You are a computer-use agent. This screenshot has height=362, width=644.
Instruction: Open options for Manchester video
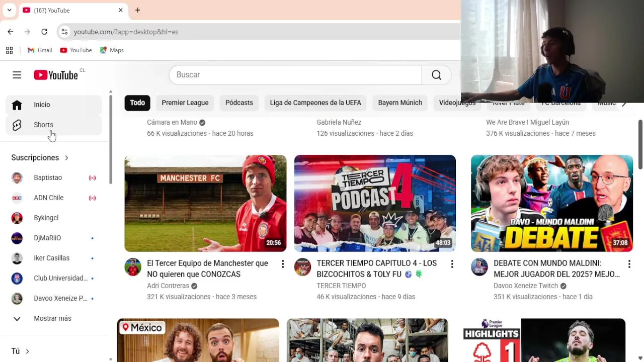pyautogui.click(x=282, y=264)
